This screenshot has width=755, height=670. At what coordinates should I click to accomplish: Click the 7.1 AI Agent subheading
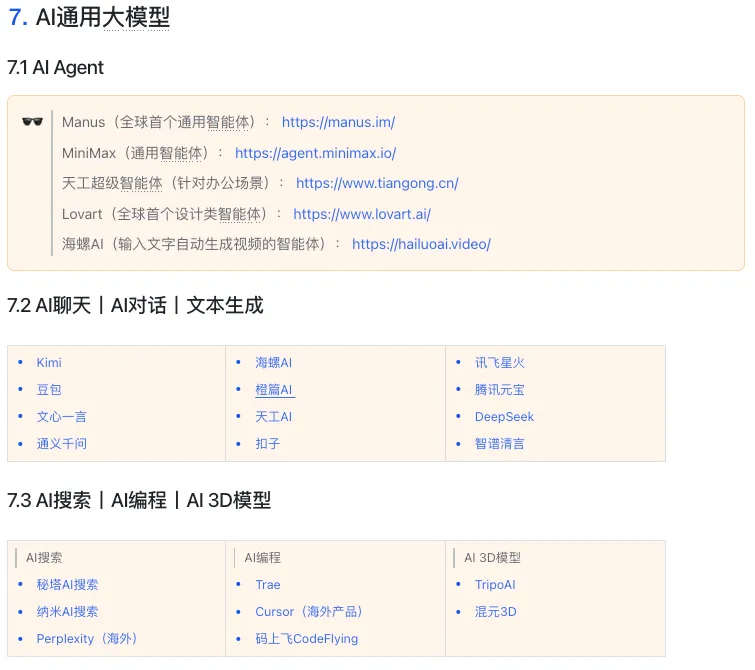(55, 67)
